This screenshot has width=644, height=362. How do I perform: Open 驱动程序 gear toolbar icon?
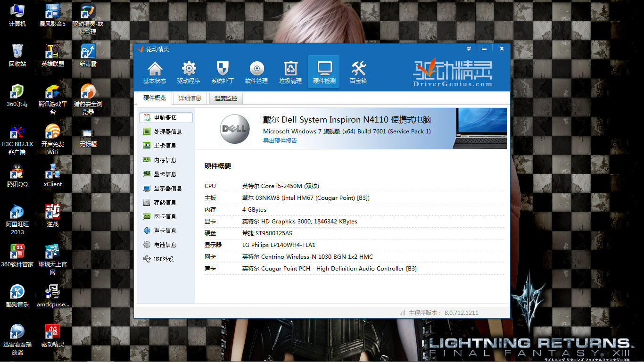[x=189, y=72]
